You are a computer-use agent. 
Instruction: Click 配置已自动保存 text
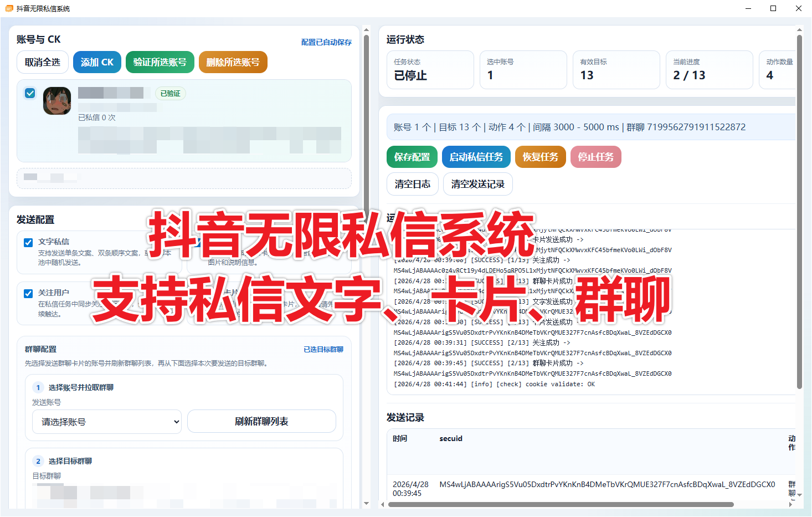pos(326,42)
